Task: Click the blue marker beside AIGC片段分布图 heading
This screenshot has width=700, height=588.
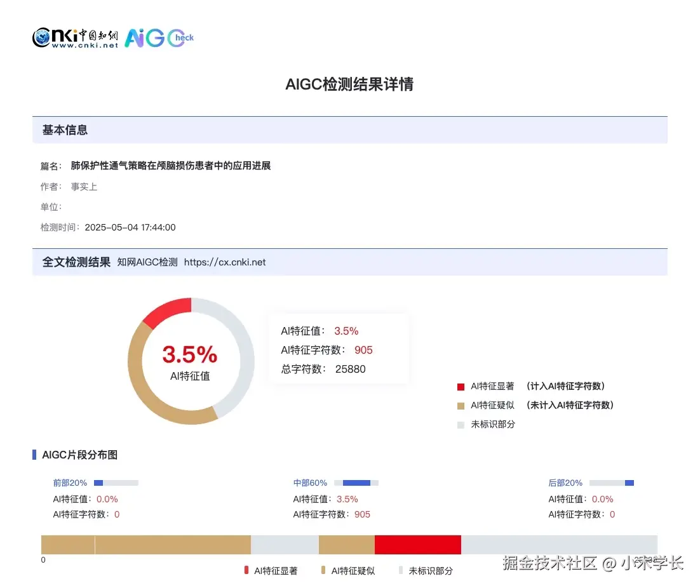Action: tap(34, 455)
